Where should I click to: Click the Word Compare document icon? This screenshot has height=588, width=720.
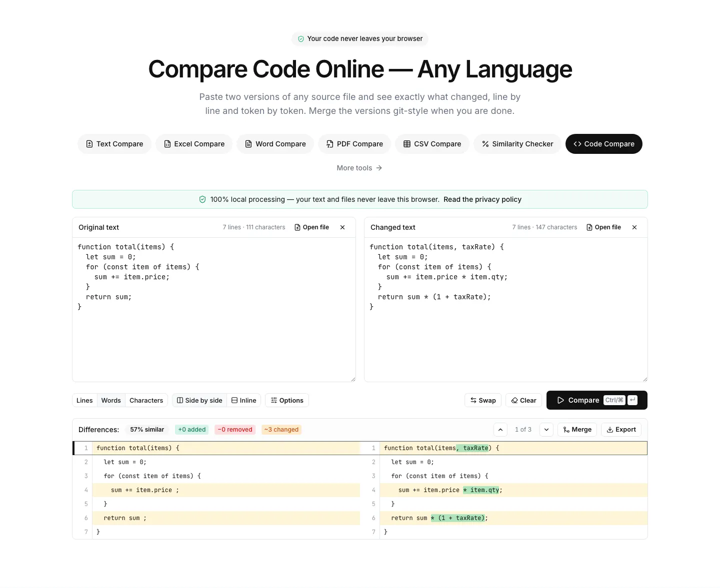pyautogui.click(x=248, y=144)
